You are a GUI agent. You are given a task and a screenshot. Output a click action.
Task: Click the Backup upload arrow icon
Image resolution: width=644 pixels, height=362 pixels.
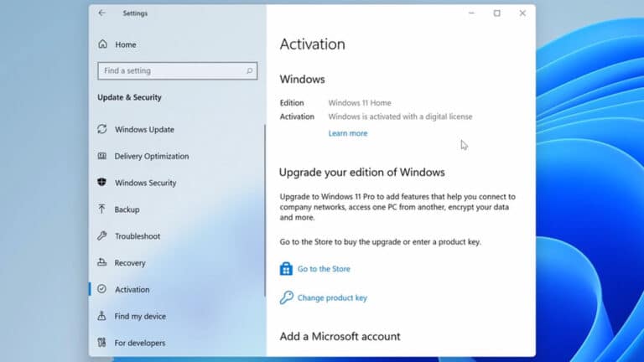pyautogui.click(x=102, y=209)
